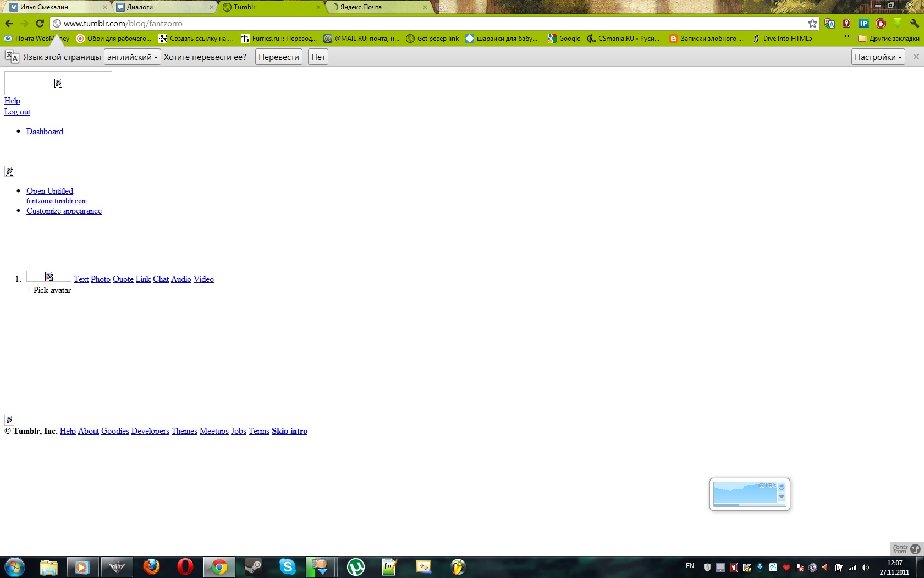Screen dimensions: 924x578
Task: Open the footer About link
Action: coord(89,431)
